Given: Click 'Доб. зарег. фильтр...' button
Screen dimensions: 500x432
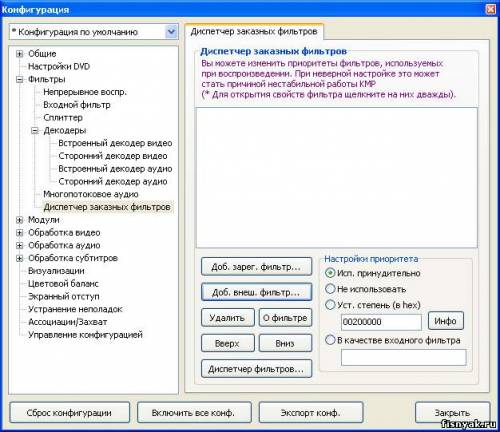Looking at the screenshot, I should point(256,267).
